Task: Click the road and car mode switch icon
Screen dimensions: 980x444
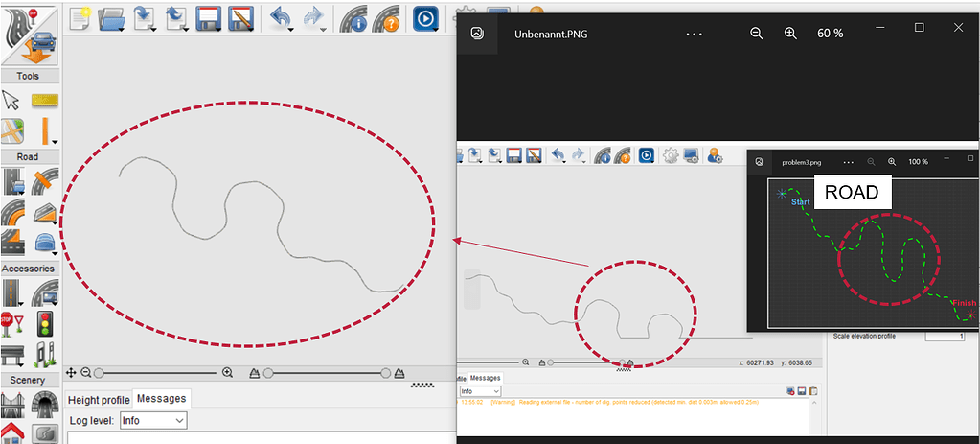Action: pyautogui.click(x=30, y=35)
